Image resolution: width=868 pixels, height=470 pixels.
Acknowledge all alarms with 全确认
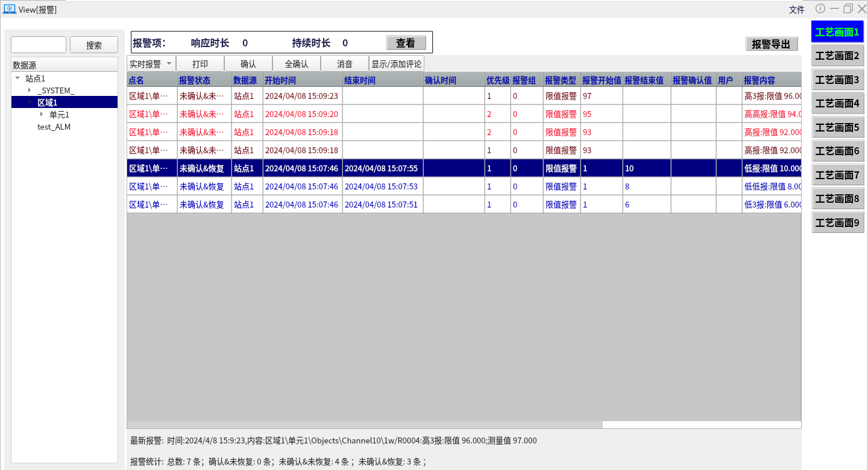pyautogui.click(x=297, y=63)
